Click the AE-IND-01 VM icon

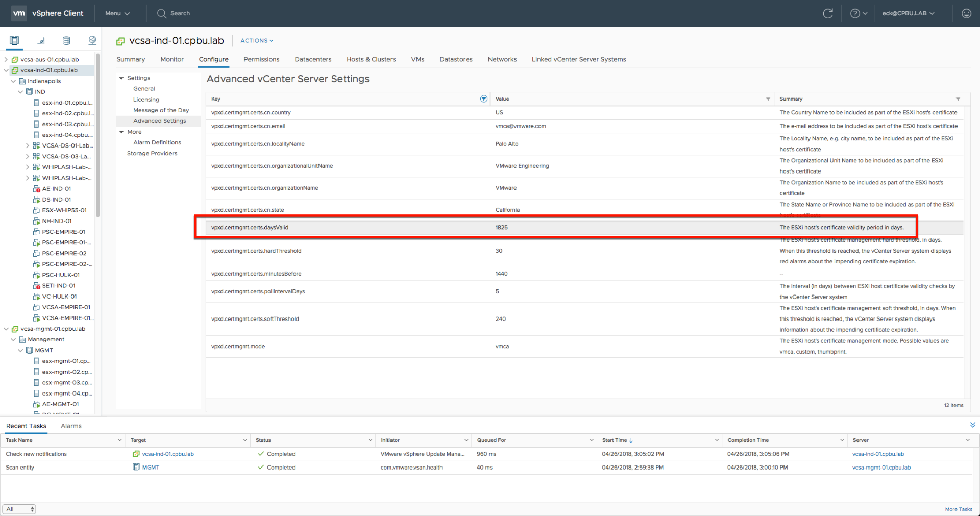point(37,189)
